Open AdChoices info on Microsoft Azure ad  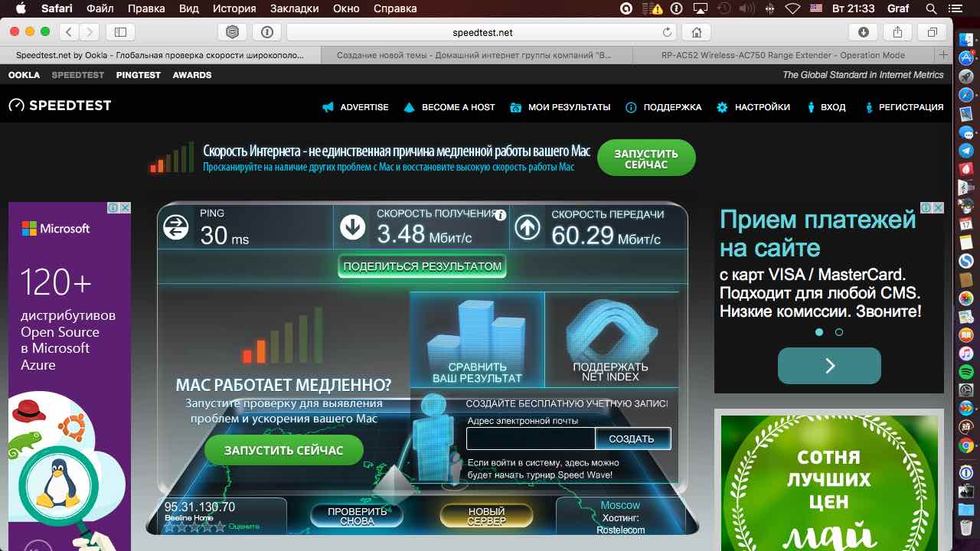(113, 207)
